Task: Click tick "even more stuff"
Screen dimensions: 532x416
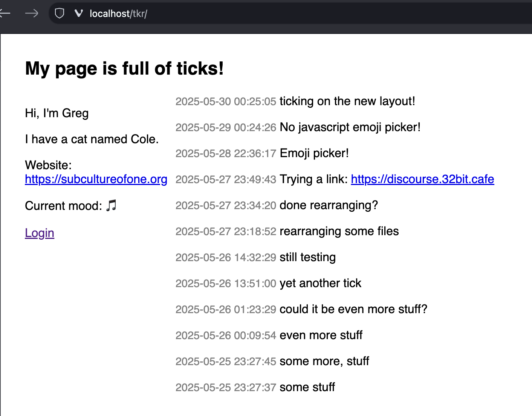Action: pyautogui.click(x=321, y=335)
